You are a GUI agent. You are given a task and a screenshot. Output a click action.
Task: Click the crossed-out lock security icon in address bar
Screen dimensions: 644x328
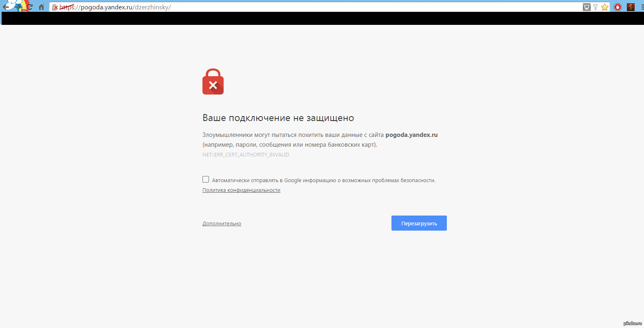(55, 7)
